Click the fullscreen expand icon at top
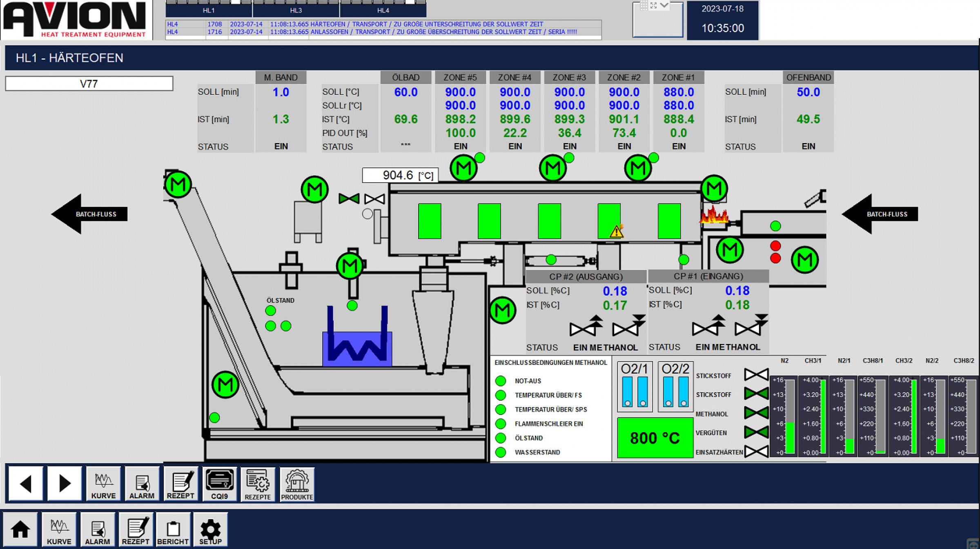The height and width of the screenshot is (549, 980). click(653, 5)
